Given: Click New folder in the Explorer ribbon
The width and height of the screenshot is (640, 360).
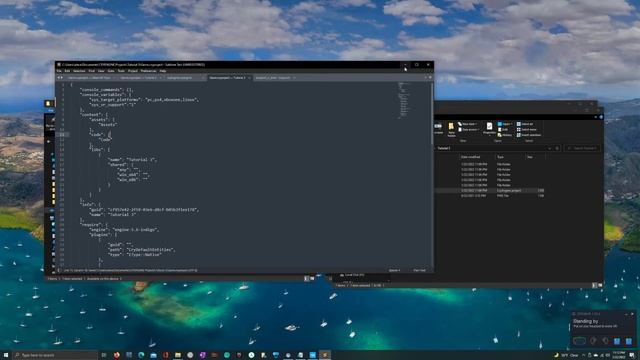Looking at the screenshot, I should coord(451,130).
